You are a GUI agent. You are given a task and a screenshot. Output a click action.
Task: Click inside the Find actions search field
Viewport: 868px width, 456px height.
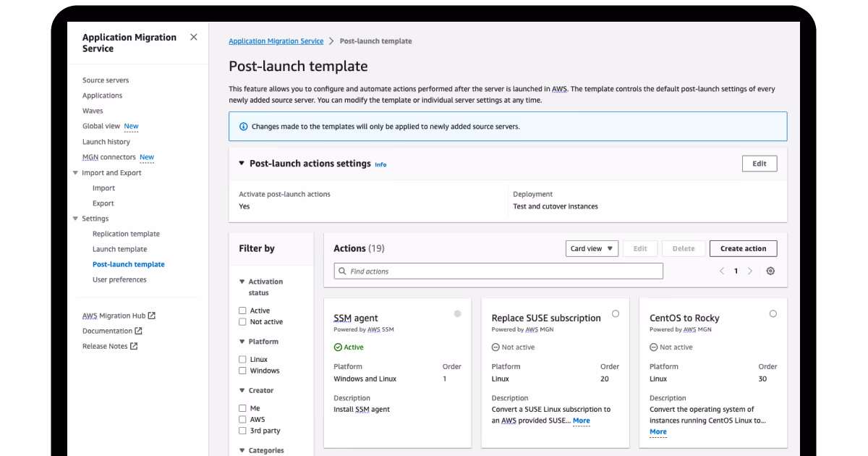[x=499, y=271]
